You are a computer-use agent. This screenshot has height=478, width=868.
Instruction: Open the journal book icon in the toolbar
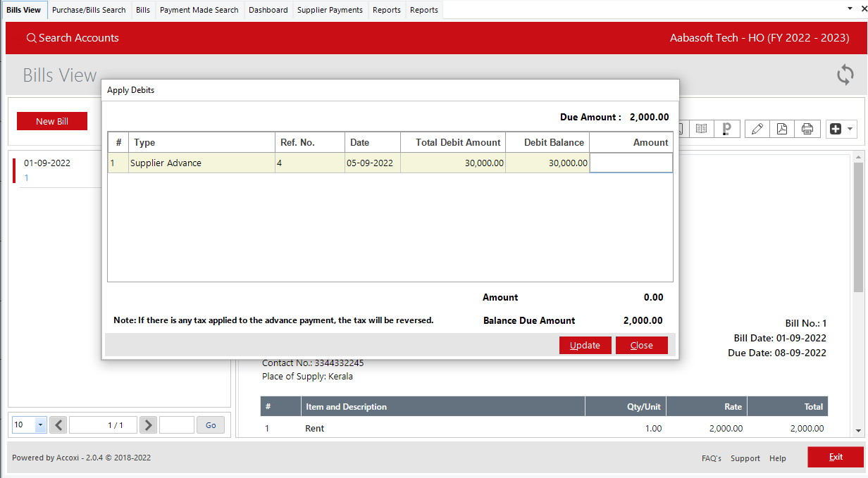click(x=702, y=129)
